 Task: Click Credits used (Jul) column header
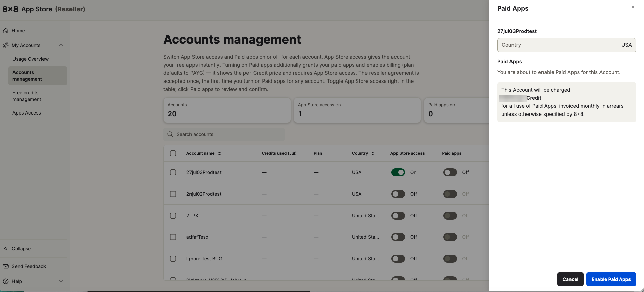point(279,153)
